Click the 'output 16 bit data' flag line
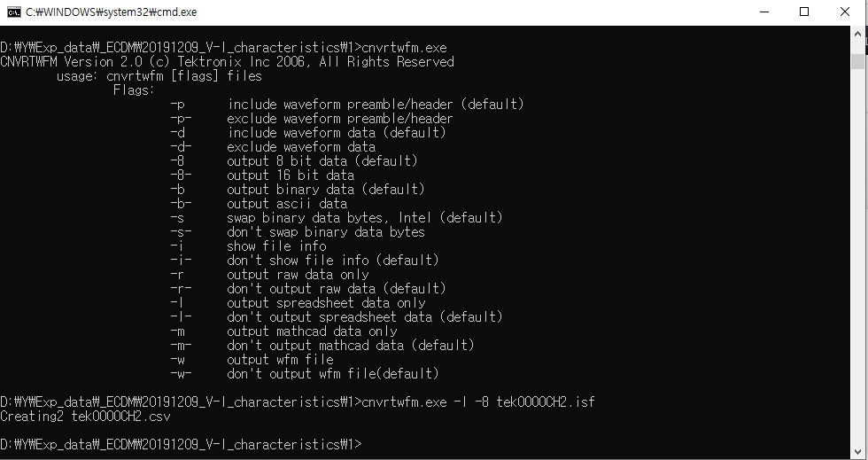The image size is (868, 460). tap(290, 175)
